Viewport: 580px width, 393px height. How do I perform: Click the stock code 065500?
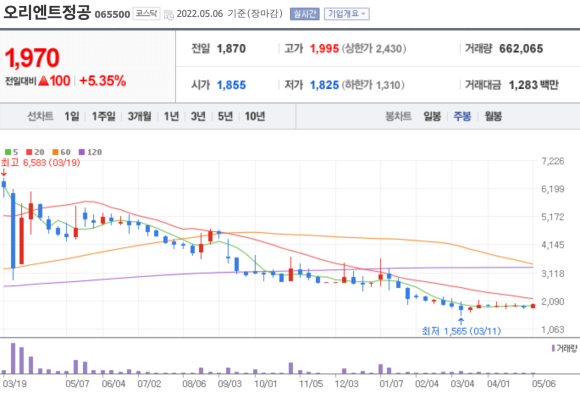[112, 14]
